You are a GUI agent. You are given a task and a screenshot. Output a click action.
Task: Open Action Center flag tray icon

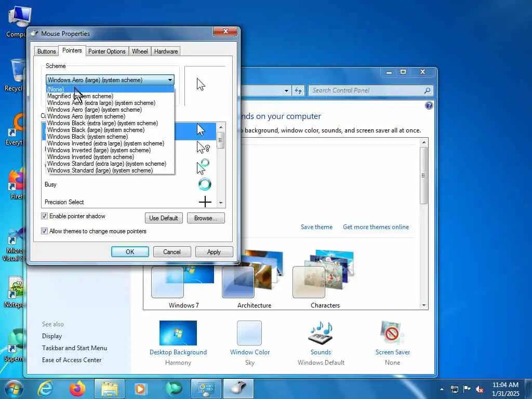(467, 389)
